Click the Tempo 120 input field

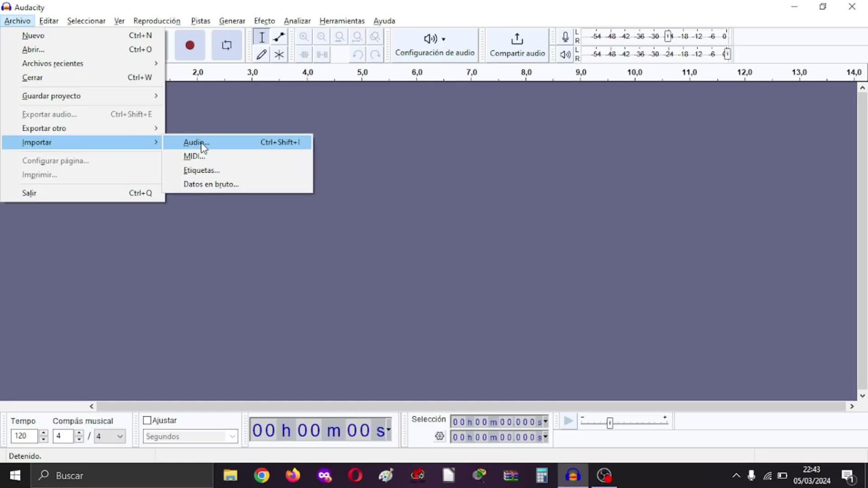coord(24,436)
